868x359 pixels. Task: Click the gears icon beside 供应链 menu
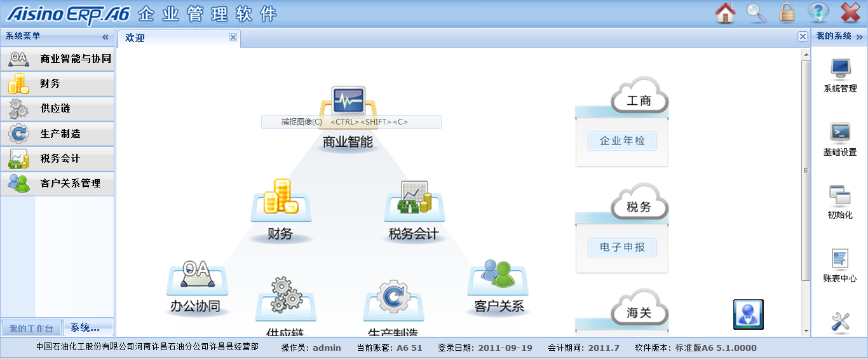[18, 109]
